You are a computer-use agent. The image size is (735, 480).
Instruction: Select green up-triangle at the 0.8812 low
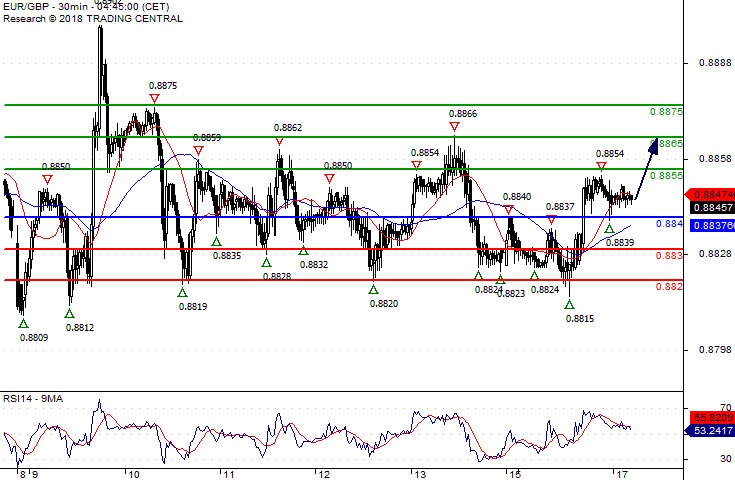(x=69, y=314)
